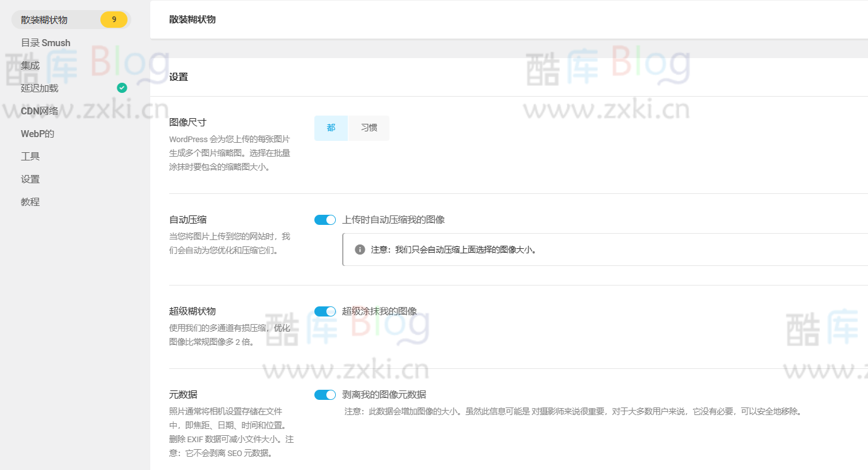Open the 延迟加载 settings page
This screenshot has width=868, height=470.
[39, 88]
